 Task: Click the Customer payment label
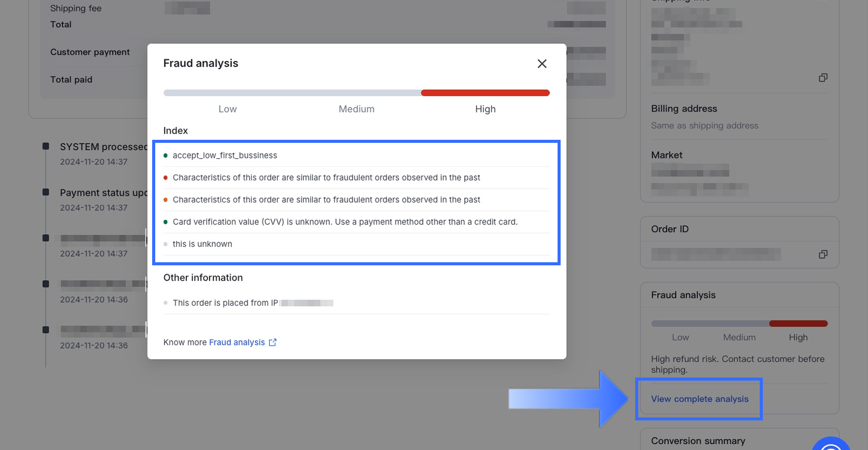point(90,52)
